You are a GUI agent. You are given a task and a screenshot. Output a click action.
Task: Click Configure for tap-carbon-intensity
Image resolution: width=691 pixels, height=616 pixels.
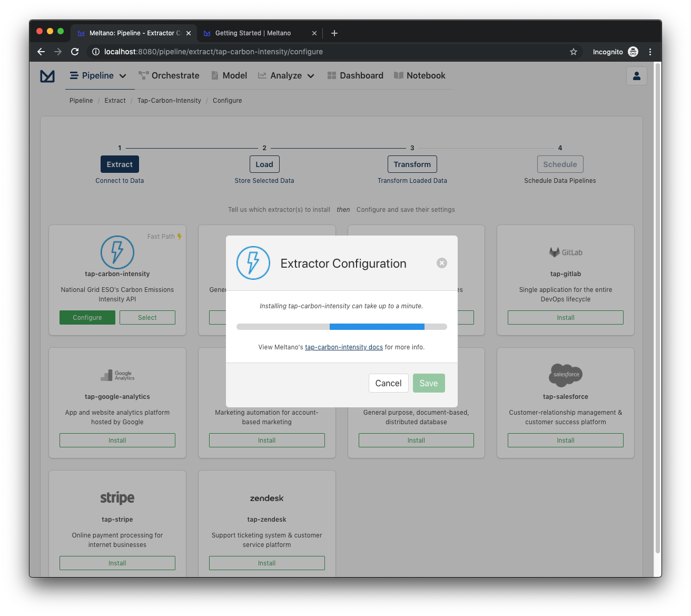click(87, 318)
